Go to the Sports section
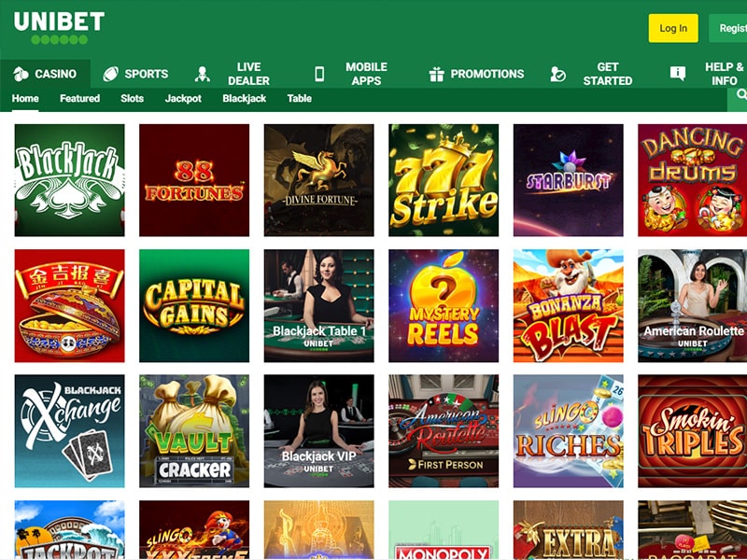The image size is (747, 560). (135, 74)
